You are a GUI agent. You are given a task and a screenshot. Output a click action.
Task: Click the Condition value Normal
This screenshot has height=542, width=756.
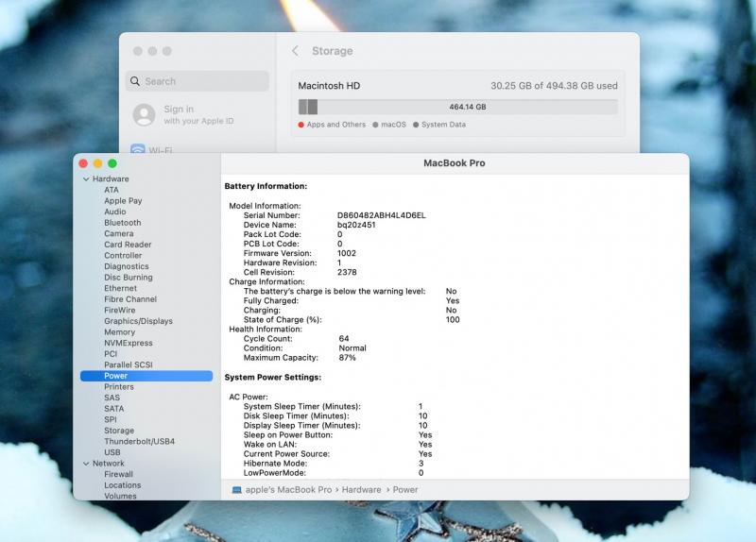click(x=352, y=347)
